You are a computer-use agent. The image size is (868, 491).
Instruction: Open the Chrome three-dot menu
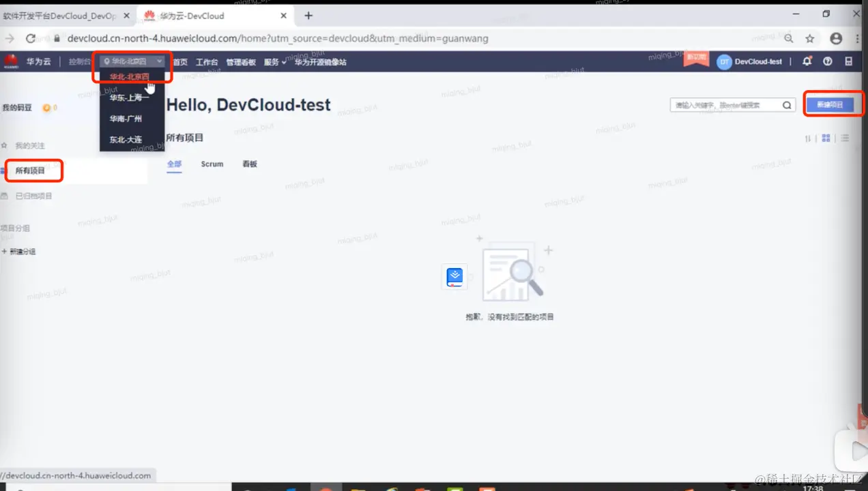pos(857,39)
